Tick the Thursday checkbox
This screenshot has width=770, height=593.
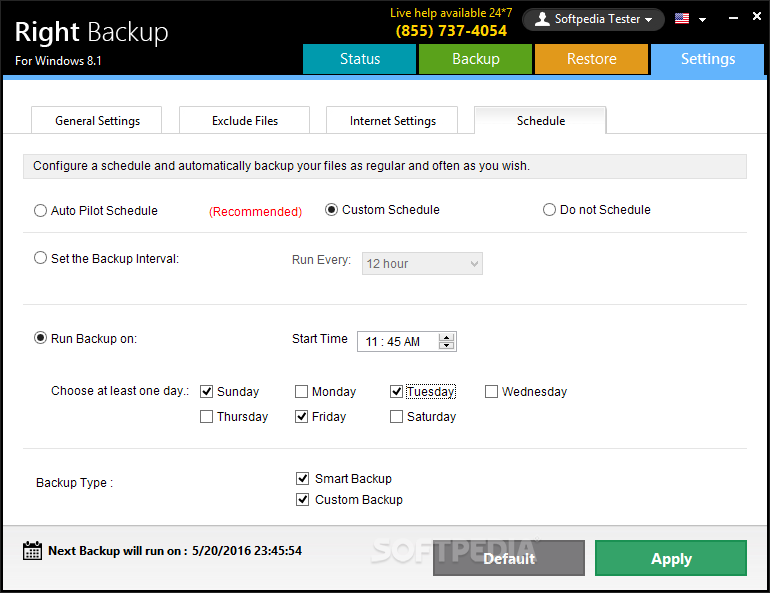(x=206, y=416)
